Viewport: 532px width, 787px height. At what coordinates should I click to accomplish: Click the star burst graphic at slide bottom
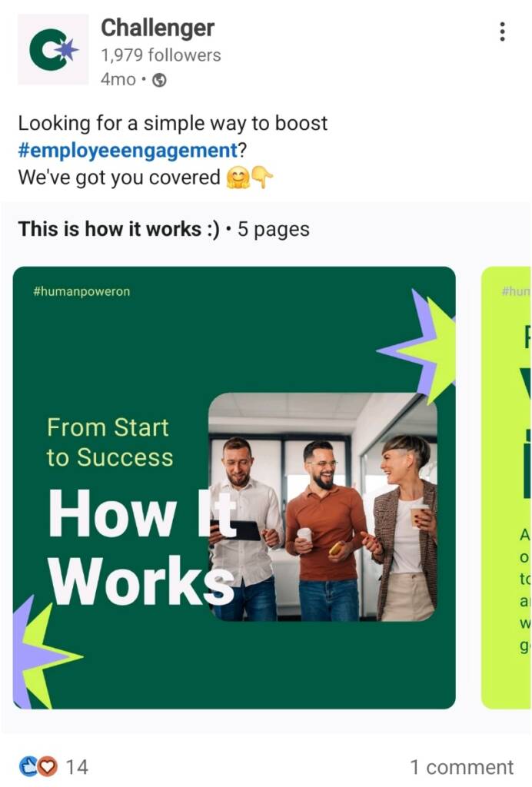[x=46, y=652]
